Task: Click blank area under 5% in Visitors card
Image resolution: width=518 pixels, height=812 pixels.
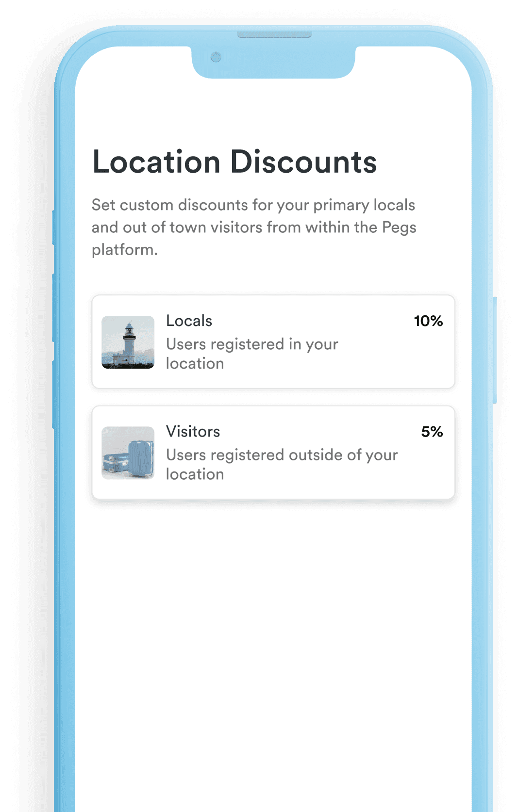Action: pos(427,470)
